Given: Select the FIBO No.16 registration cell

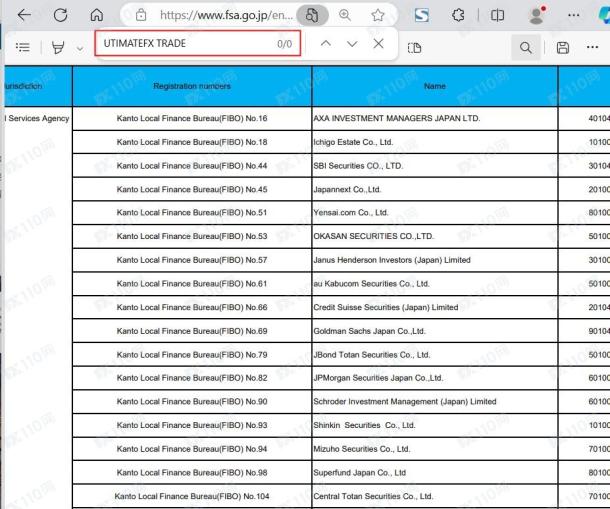Looking at the screenshot, I should [192, 118].
